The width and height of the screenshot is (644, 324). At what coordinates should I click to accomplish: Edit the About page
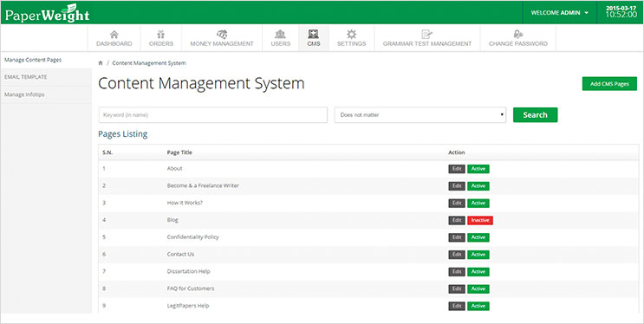click(457, 169)
